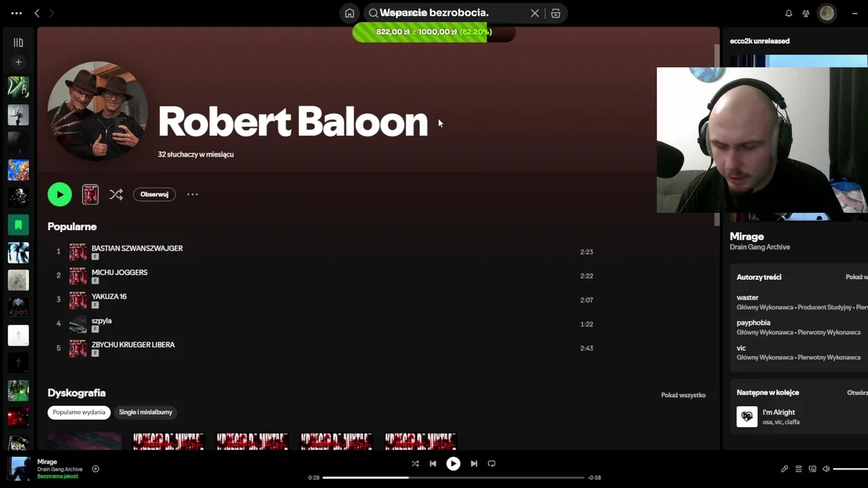Open the queue icon in player bar
The image size is (868, 488).
pyautogui.click(x=799, y=468)
